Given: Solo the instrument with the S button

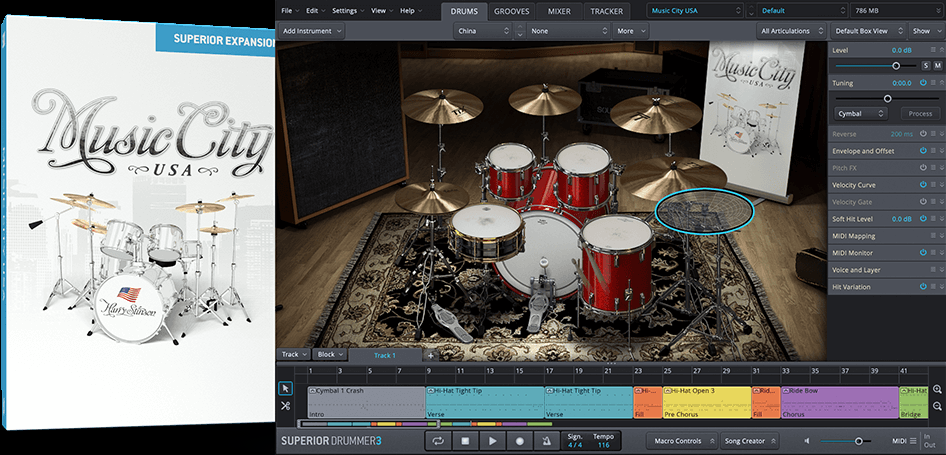Looking at the screenshot, I should (926, 65).
